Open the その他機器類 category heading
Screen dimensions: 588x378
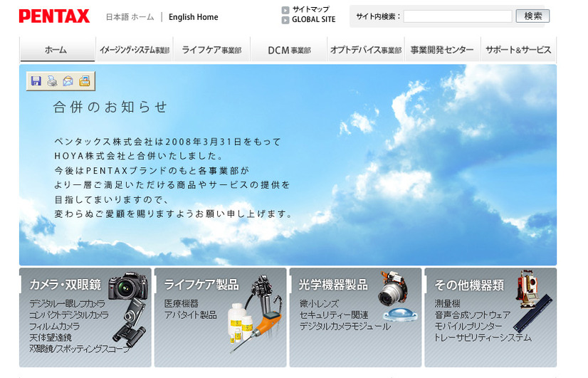[x=468, y=285]
